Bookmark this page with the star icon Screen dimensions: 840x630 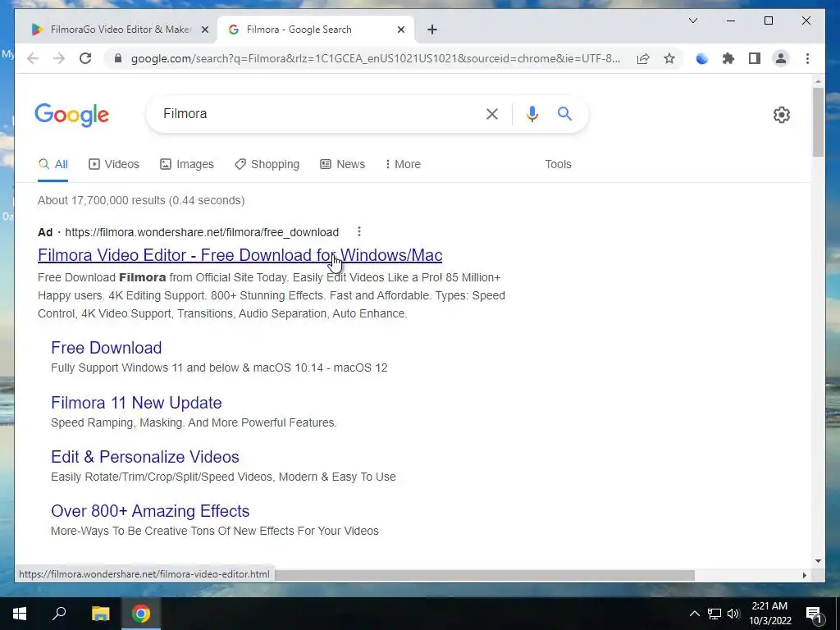click(x=669, y=58)
